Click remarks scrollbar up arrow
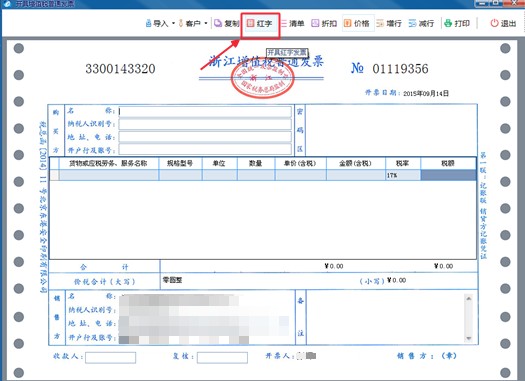This screenshot has height=381, width=525. (469, 298)
